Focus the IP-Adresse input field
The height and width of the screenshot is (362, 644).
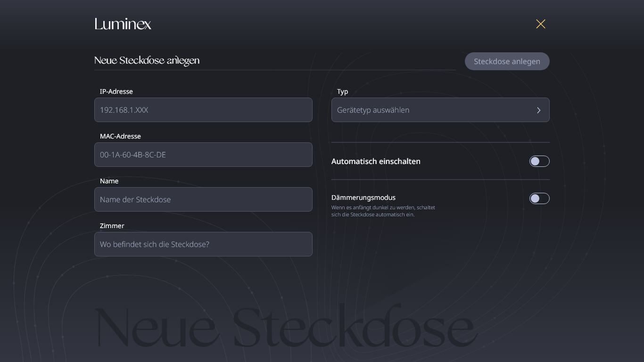[203, 110]
